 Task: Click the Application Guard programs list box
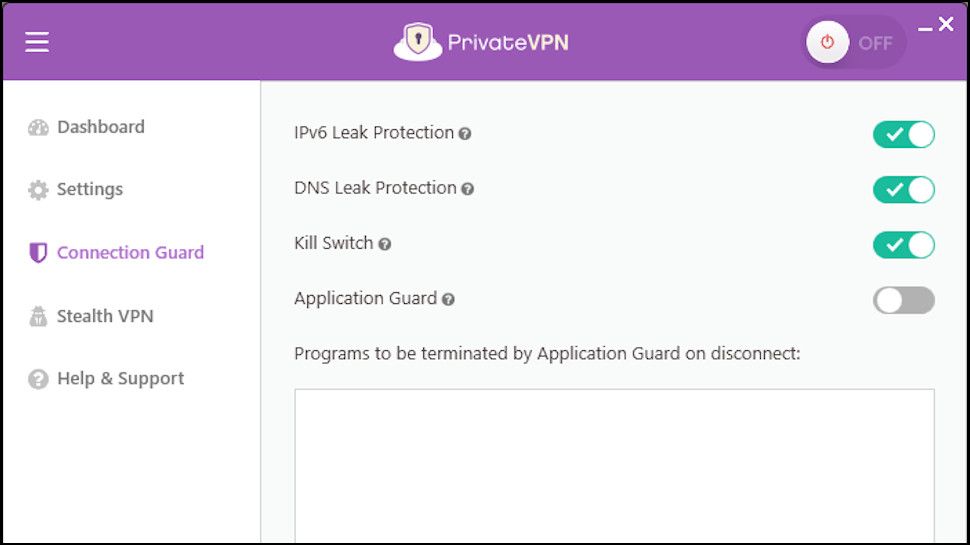(614, 465)
